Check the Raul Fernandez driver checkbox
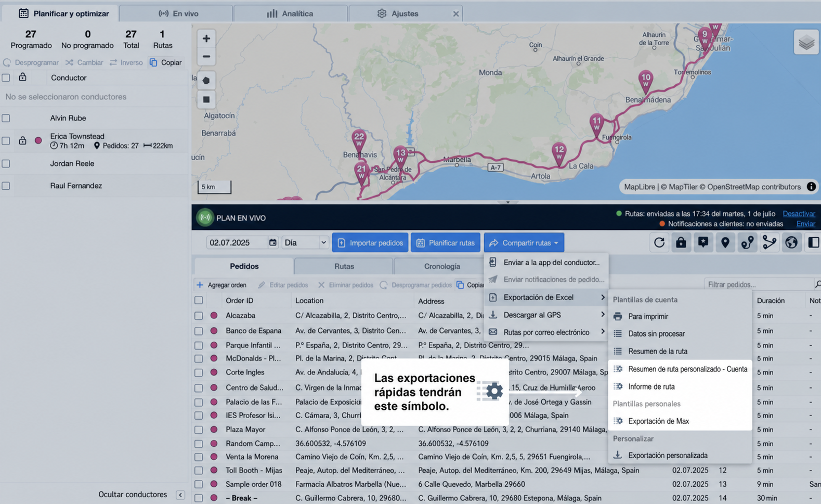The image size is (821, 504). [6, 186]
